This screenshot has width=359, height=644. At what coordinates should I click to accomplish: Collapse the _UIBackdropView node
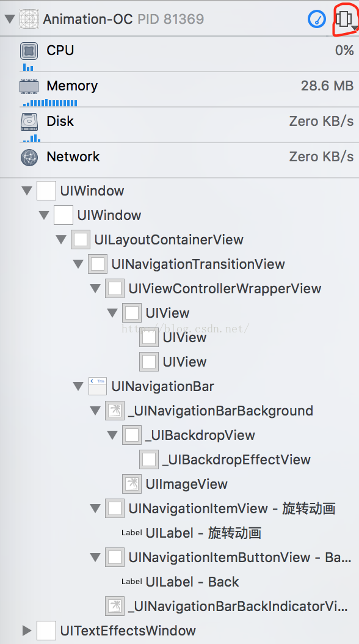tap(112, 436)
